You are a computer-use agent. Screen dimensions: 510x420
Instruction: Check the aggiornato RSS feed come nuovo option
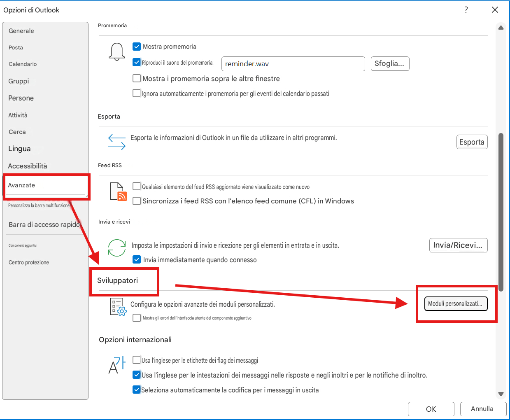tap(137, 186)
